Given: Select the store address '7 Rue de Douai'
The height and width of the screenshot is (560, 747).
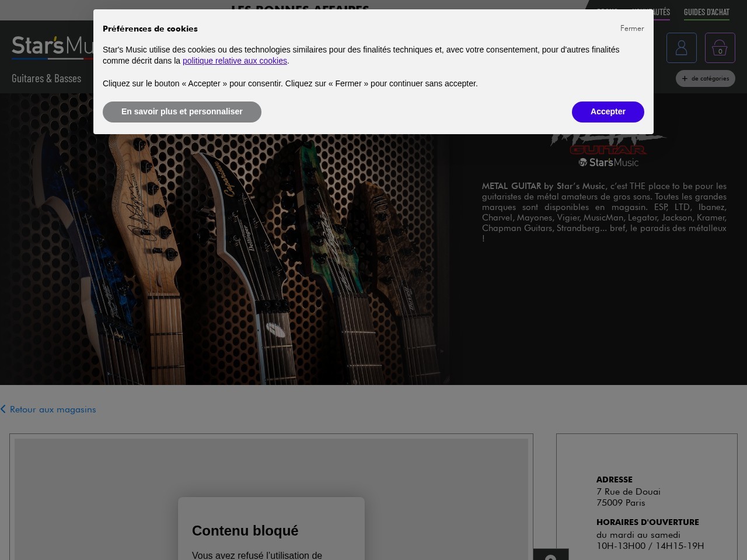Looking at the screenshot, I should point(628,491).
